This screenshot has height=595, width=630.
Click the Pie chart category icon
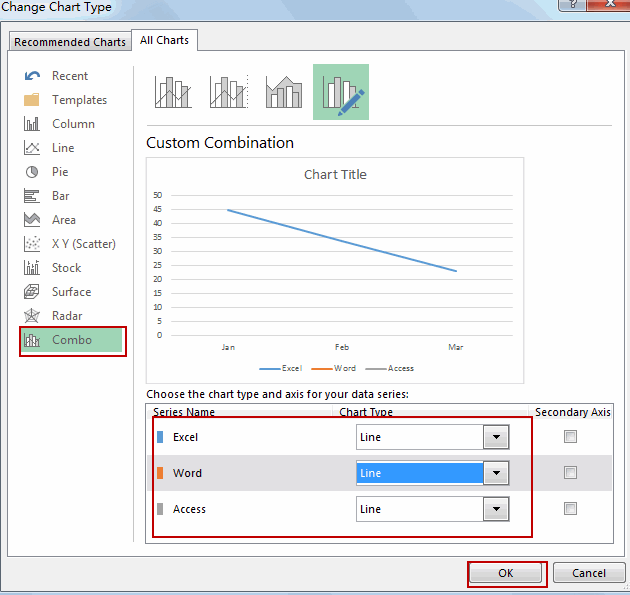[32, 172]
